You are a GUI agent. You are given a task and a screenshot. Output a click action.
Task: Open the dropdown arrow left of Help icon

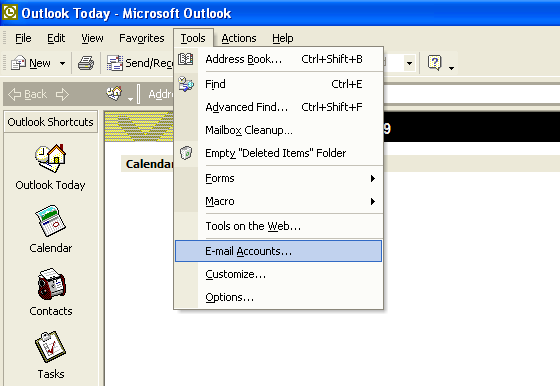pyautogui.click(x=409, y=64)
